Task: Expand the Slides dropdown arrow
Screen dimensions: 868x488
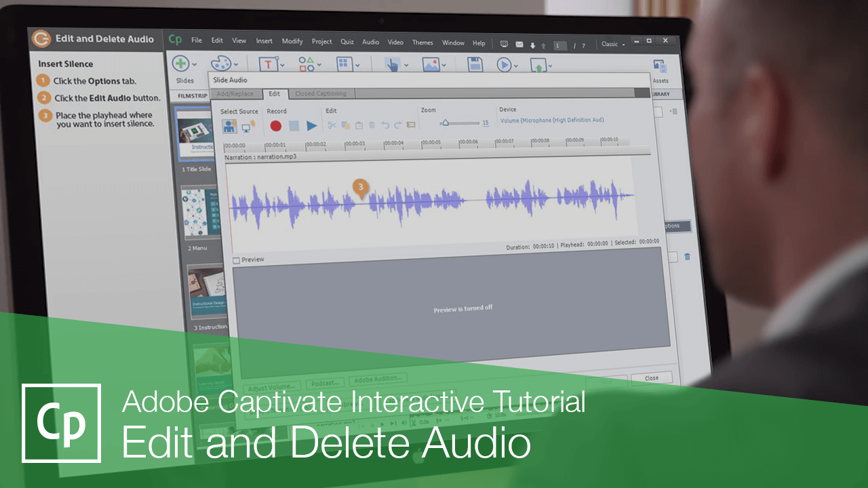Action: 193,64
